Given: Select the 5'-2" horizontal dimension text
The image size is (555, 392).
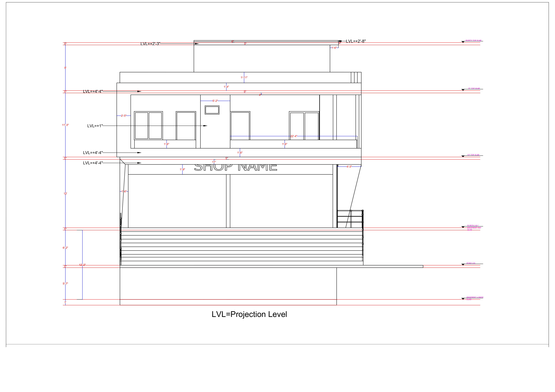Looking at the screenshot, I should (215, 101).
